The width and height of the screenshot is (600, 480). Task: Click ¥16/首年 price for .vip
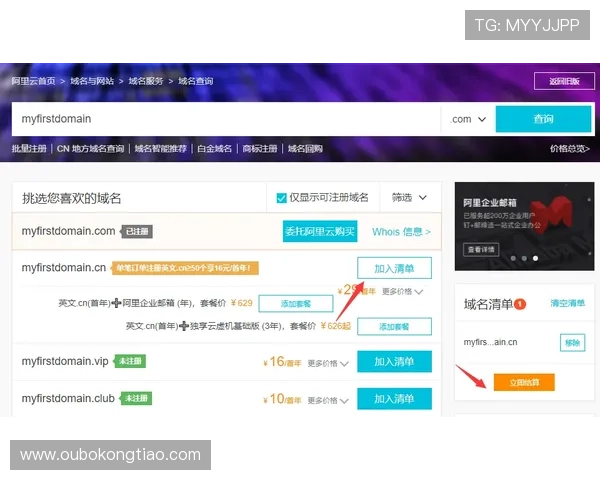pyautogui.click(x=282, y=362)
